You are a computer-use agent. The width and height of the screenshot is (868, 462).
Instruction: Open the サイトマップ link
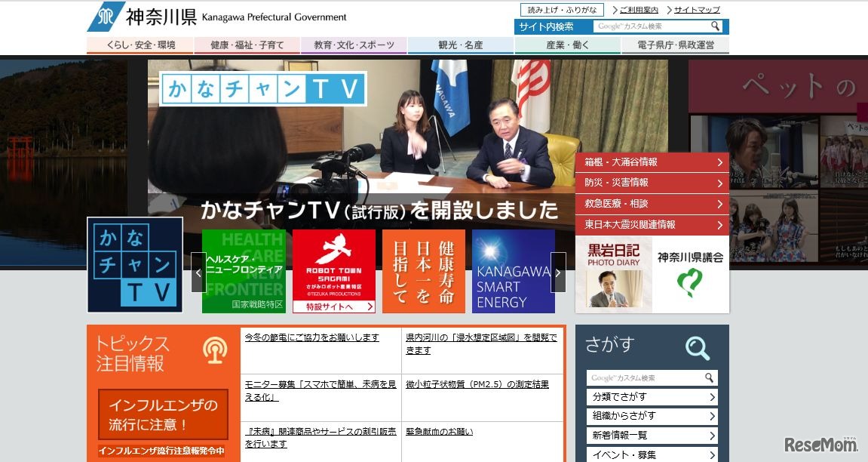point(696,10)
